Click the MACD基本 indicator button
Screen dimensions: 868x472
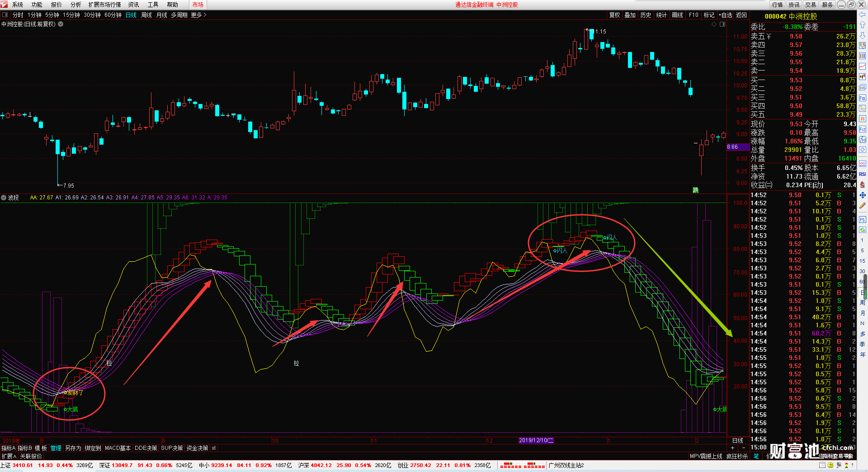click(118, 448)
